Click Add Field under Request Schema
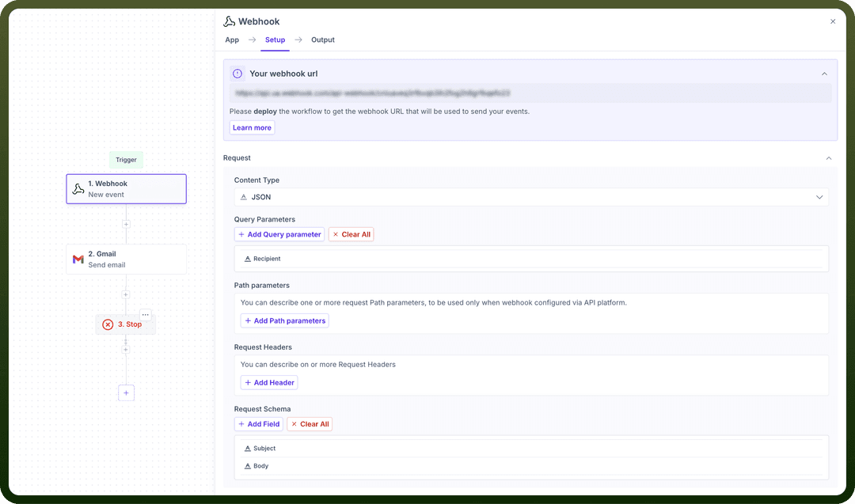 coord(258,424)
